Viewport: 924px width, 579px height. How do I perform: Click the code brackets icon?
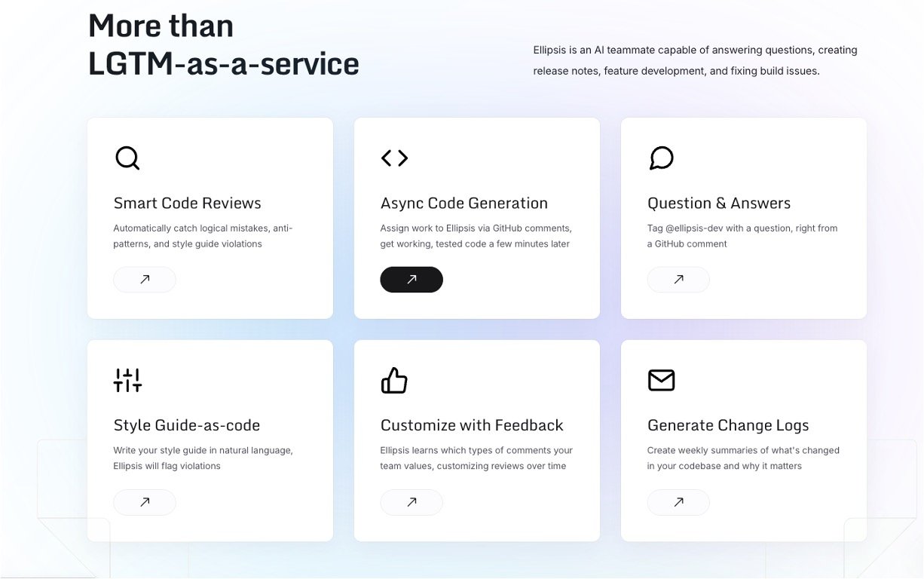coord(394,158)
